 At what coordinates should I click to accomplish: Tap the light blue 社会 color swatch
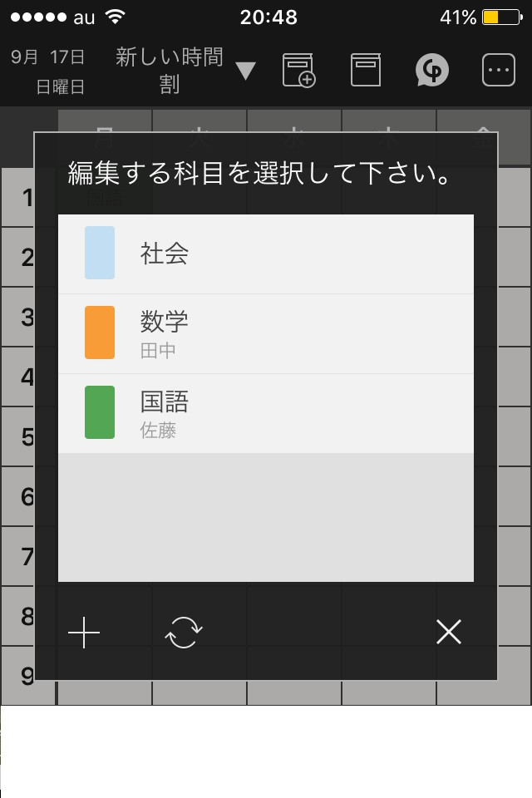click(100, 253)
